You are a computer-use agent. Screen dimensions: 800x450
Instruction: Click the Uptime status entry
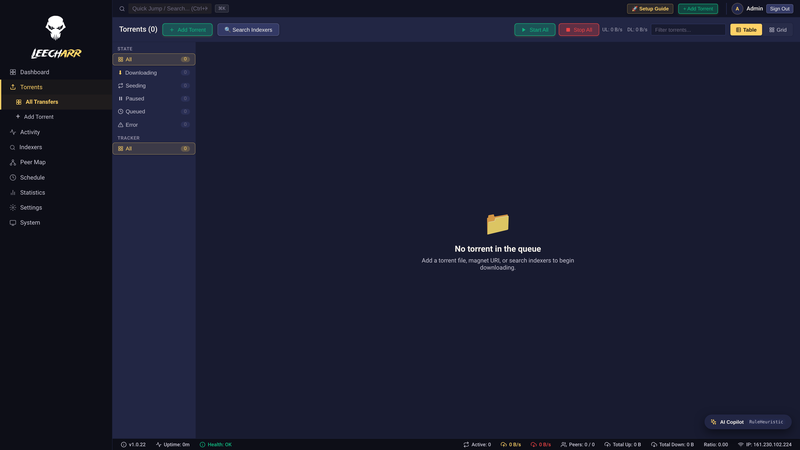point(173,444)
